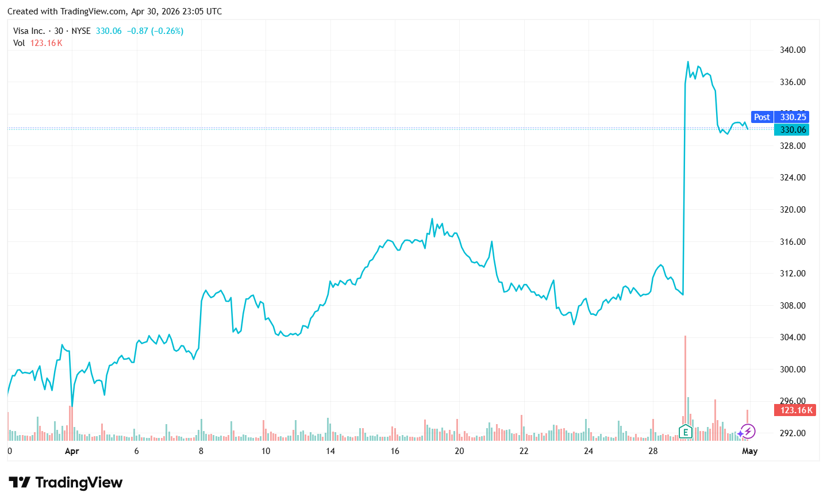Viewport: 827px width, 504px height.
Task: Select the "20" date label on the time axis
Action: click(459, 451)
